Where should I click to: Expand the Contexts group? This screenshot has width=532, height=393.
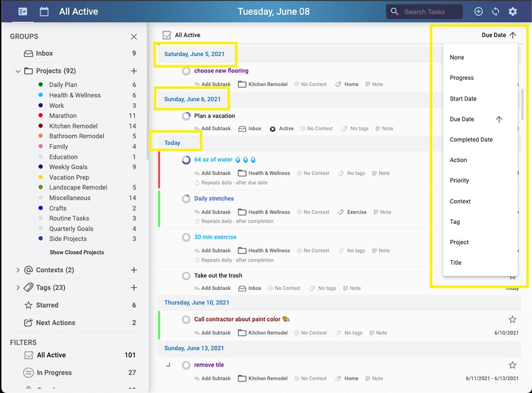(18, 270)
